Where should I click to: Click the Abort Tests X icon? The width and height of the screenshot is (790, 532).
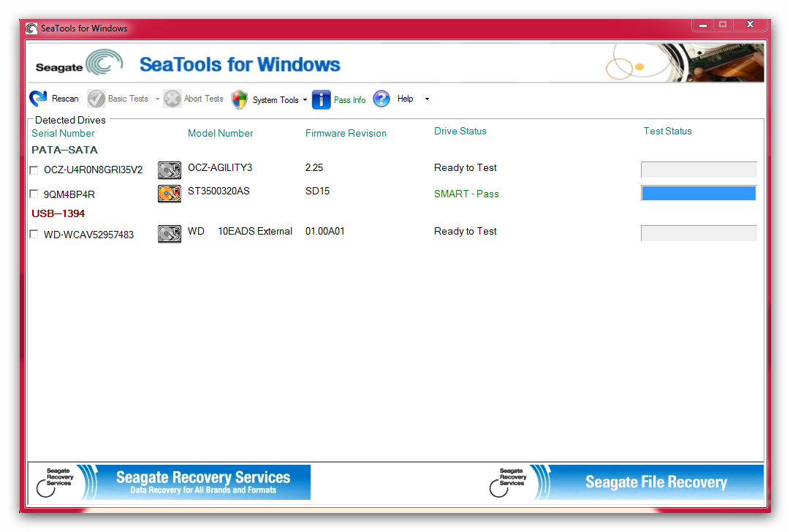tap(172, 99)
